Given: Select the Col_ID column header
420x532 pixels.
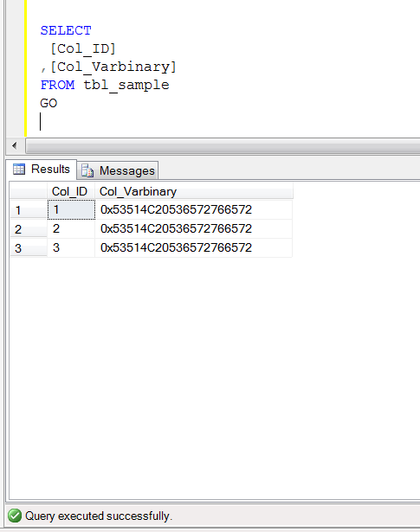Looking at the screenshot, I should 71,191.
